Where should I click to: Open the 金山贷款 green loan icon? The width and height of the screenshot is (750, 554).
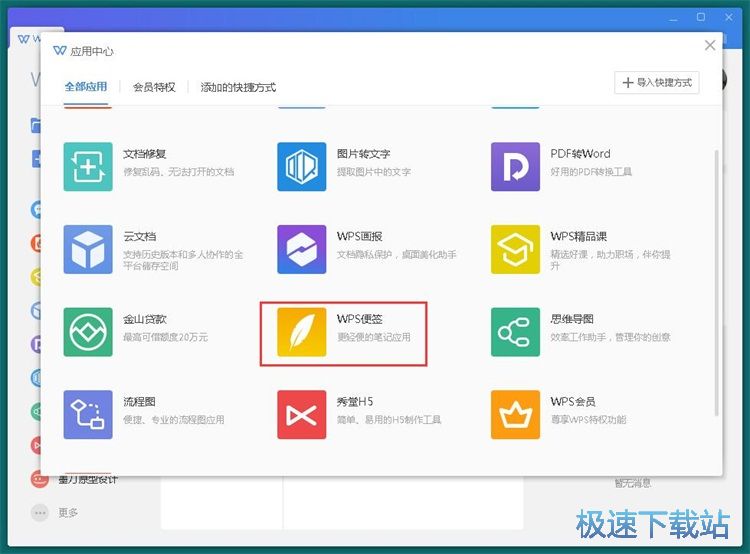pyautogui.click(x=88, y=332)
